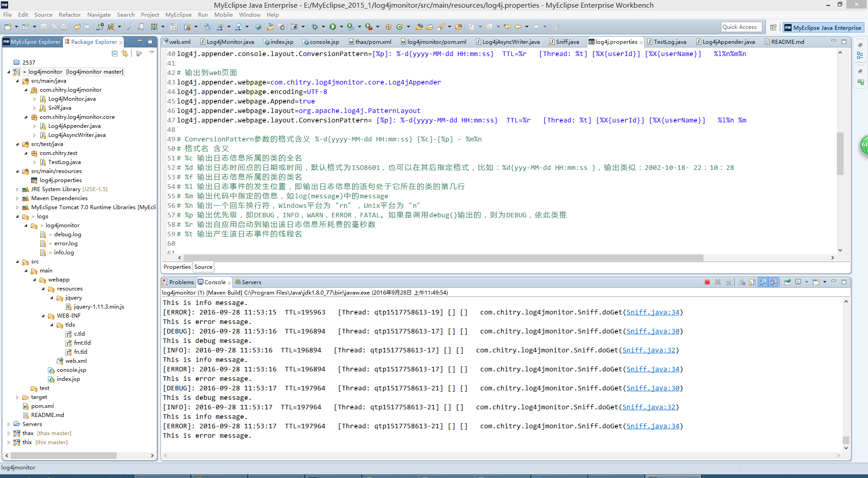Image resolution: width=868 pixels, height=478 pixels.
Task: Click the editor horizontal scrollbar thumb
Action: [x=443, y=258]
